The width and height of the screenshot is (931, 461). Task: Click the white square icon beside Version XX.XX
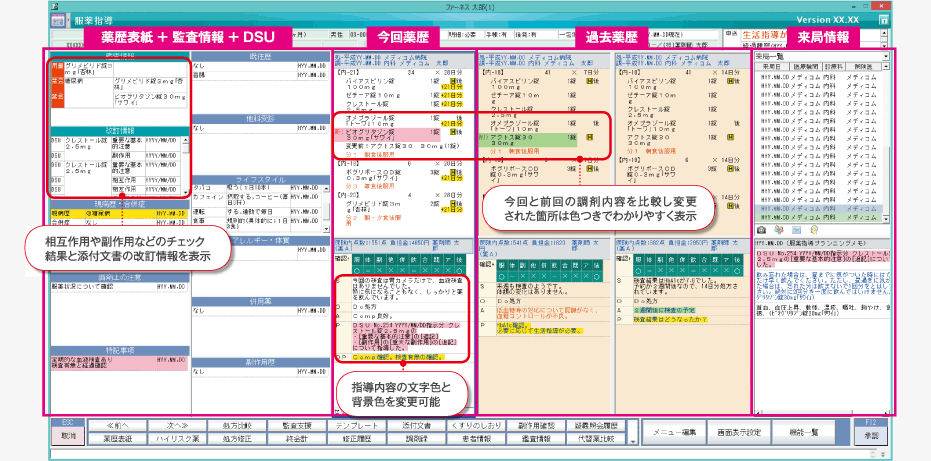coord(882,19)
